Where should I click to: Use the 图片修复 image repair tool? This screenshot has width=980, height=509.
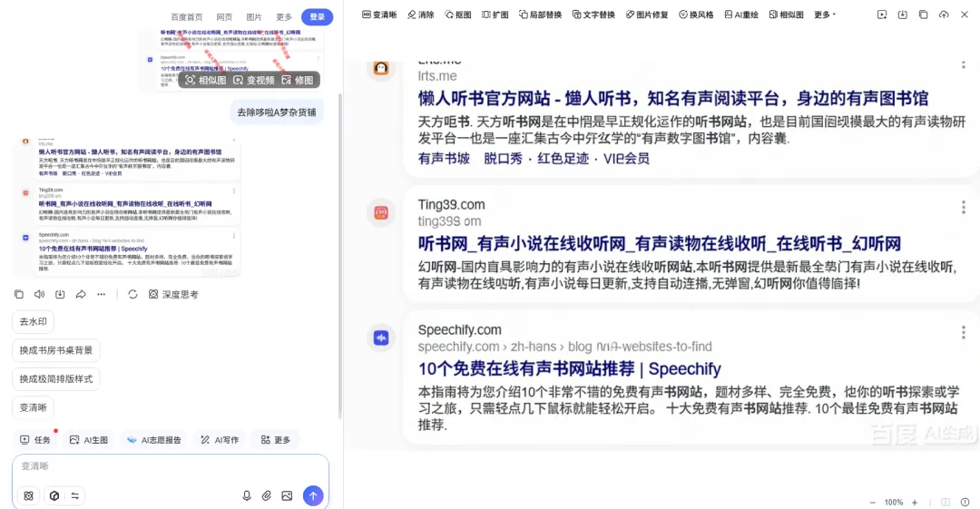pyautogui.click(x=647, y=15)
